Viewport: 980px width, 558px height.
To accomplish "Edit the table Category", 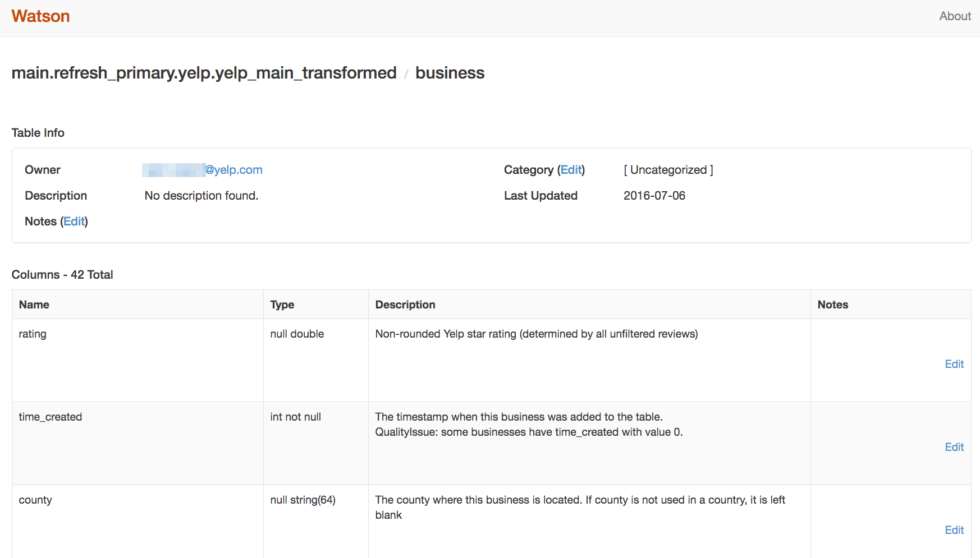I will [x=571, y=170].
